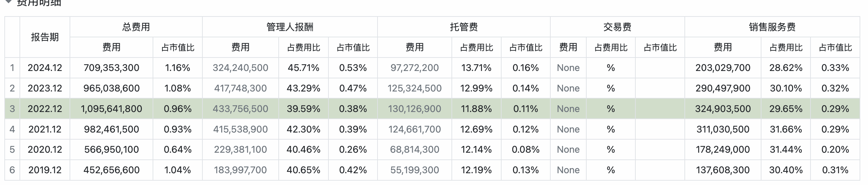Click the None transaction fee in 2021.12 row
The width and height of the screenshot is (868, 185).
(568, 129)
